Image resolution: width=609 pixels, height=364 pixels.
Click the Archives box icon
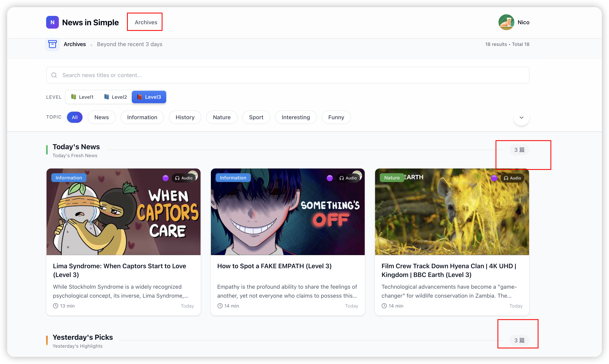[x=52, y=44]
